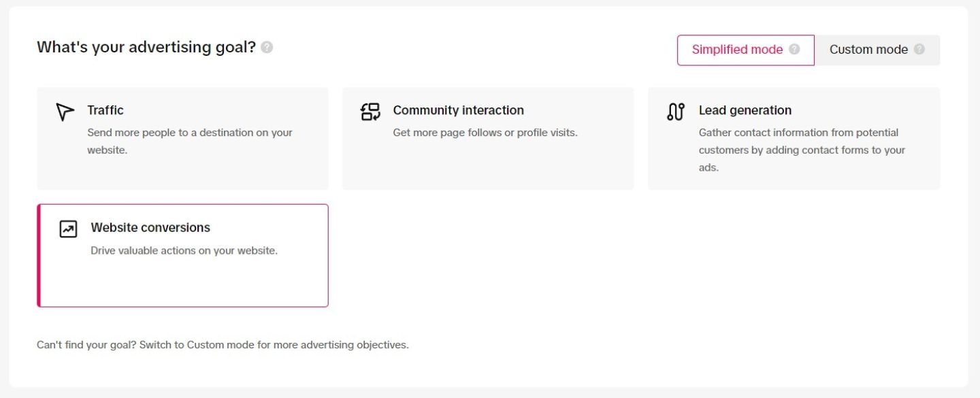Image resolution: width=980 pixels, height=398 pixels.
Task: Select the Traffic goal title
Action: coord(105,110)
